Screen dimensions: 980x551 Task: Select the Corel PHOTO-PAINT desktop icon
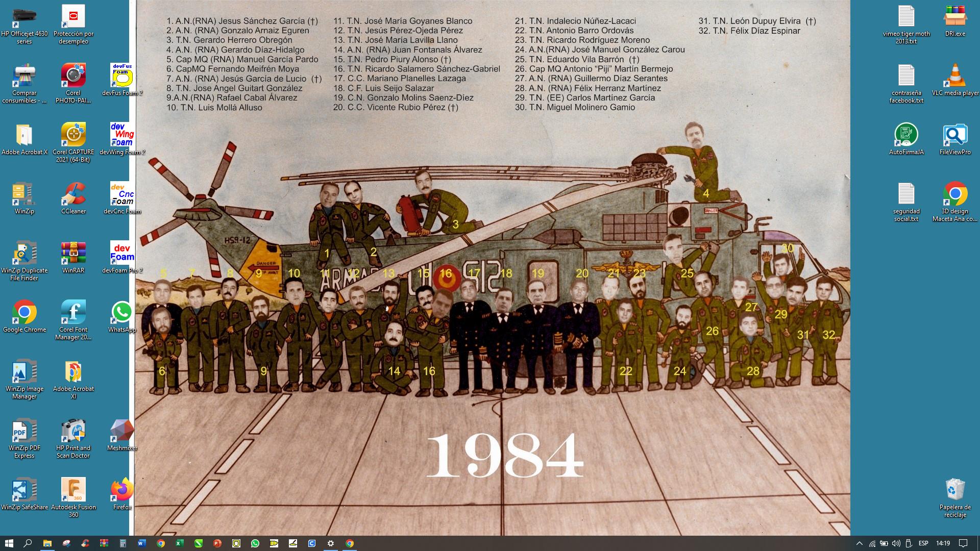[x=73, y=77]
